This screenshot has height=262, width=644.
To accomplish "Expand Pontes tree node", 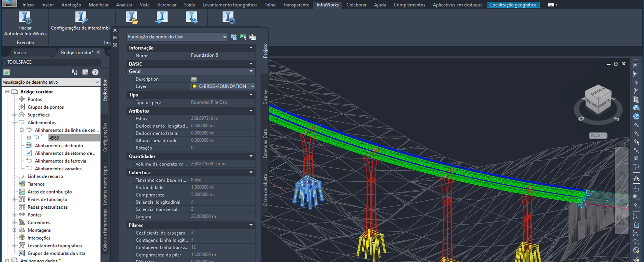I will pyautogui.click(x=14, y=215).
